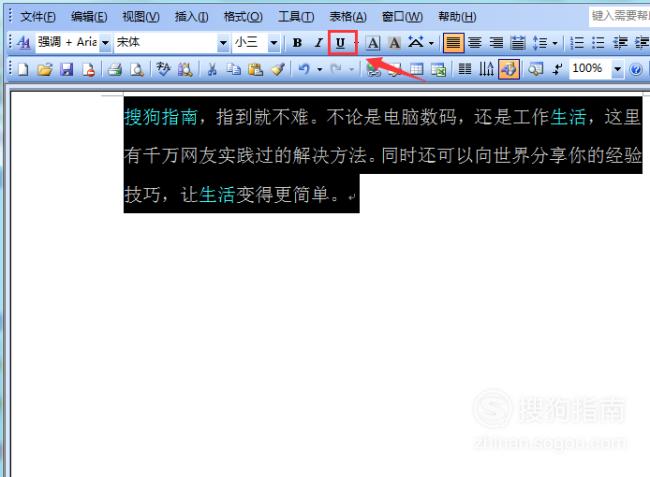Screen dimensions: 650x477
Task: Insert a table using the table grid icon
Action: (417, 69)
